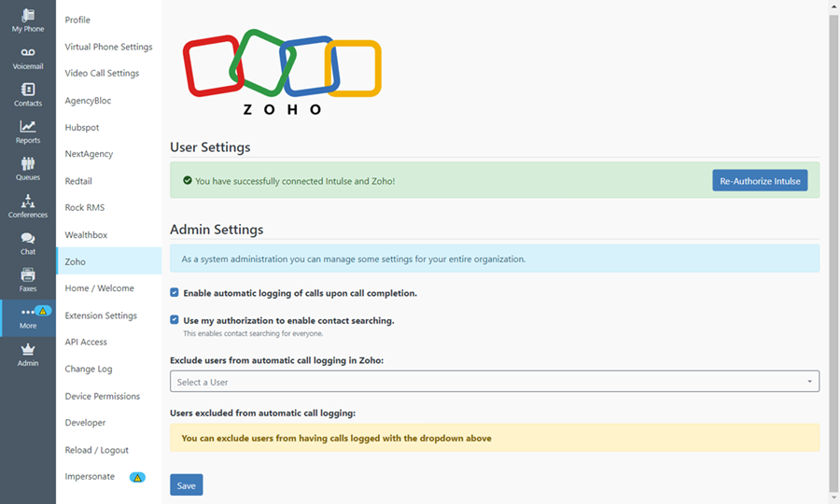Click the Re-Authorize Intulse button
Screen dimensions: 840x504
(x=760, y=180)
